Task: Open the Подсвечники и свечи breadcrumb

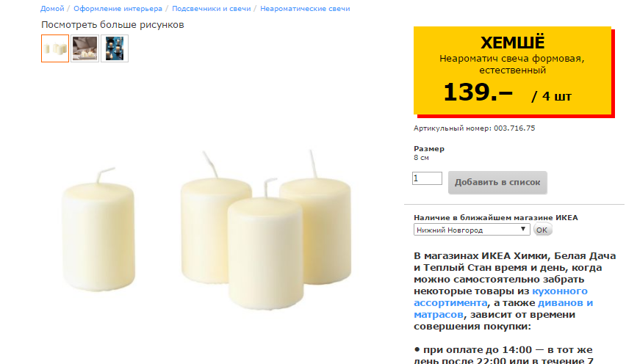Action: [x=211, y=8]
